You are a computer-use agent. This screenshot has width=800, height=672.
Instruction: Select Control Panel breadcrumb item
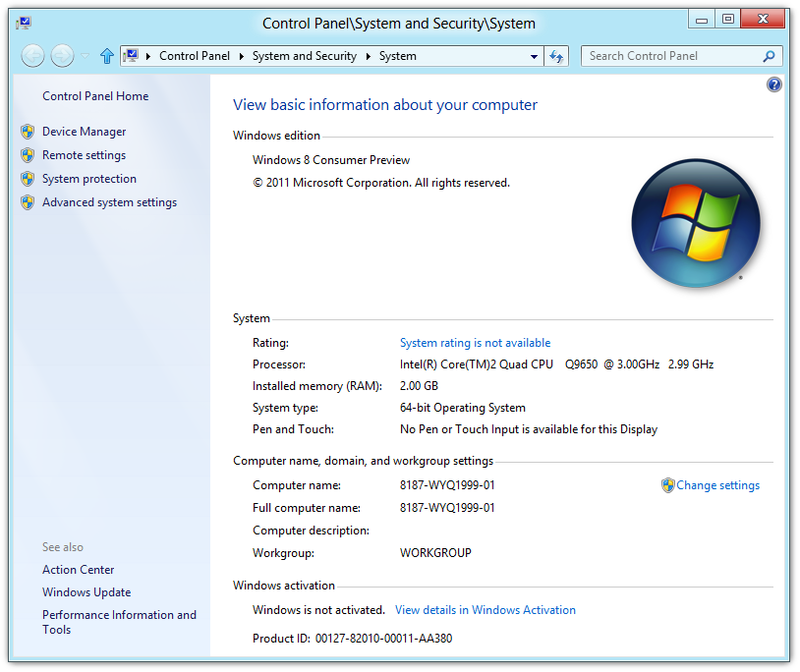coord(194,56)
